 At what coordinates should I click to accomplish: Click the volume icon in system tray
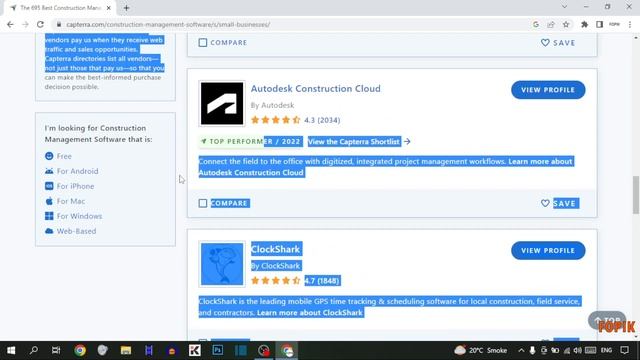[x=577, y=350]
